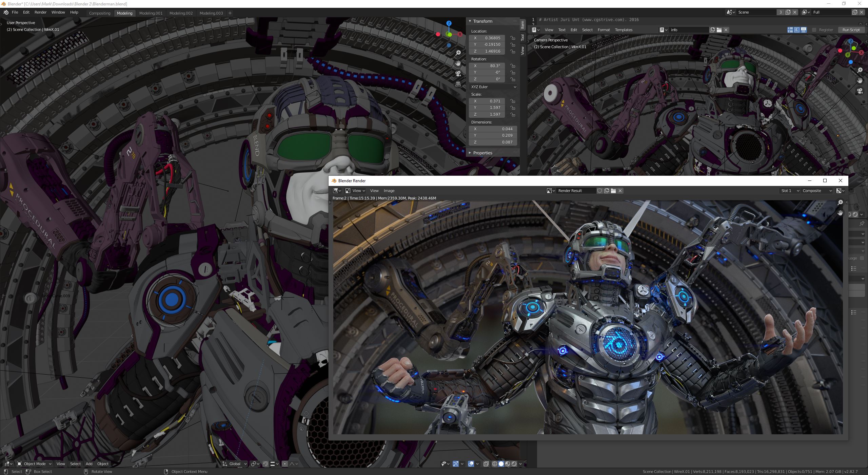Viewport: 868px width, 475px height.
Task: Toggle proportional editing icon
Action: tap(285, 464)
